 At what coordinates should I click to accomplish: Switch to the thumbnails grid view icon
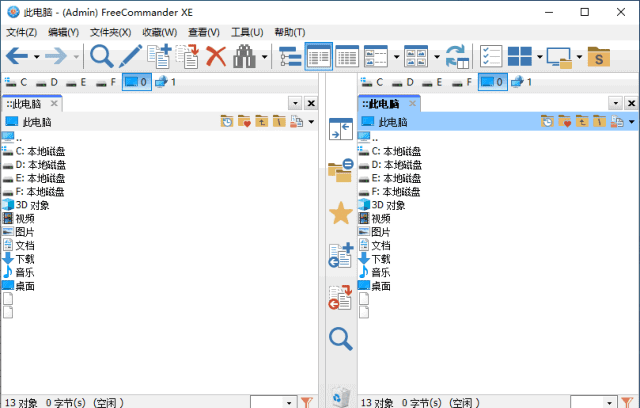point(416,56)
